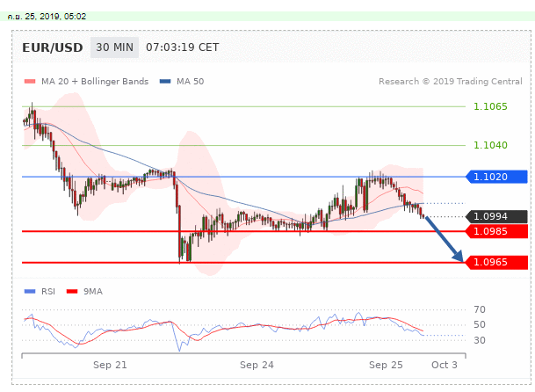Click the RSI 50 scale value
Image resolution: width=535 pixels, height=392 pixels.
(480, 324)
